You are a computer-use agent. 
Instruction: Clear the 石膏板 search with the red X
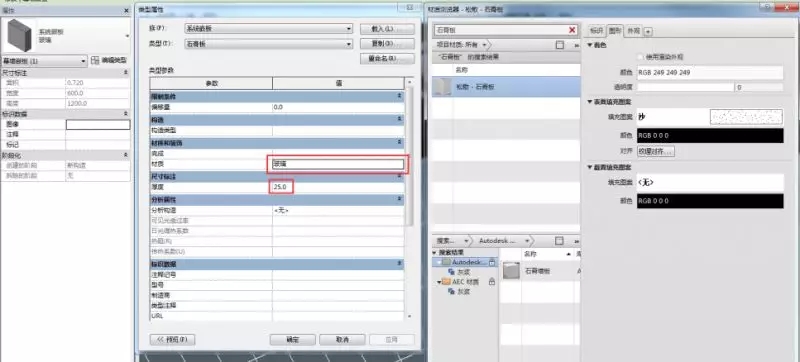572,30
